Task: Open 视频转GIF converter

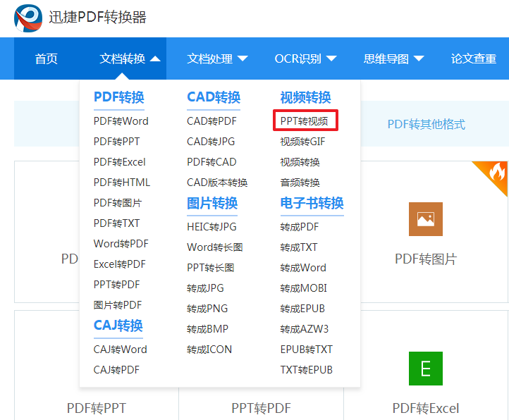Action: 302,142
